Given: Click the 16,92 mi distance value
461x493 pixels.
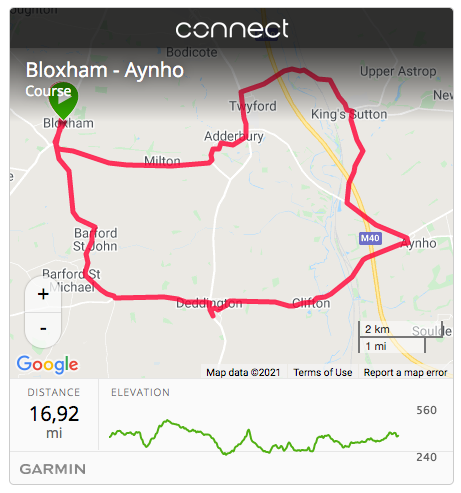Looking at the screenshot, I should click(54, 421).
